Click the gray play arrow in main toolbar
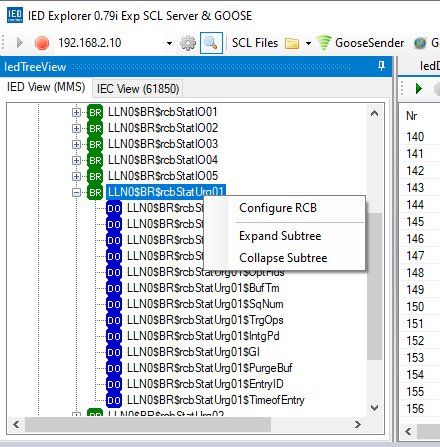The height and width of the screenshot is (447, 440). (20, 43)
